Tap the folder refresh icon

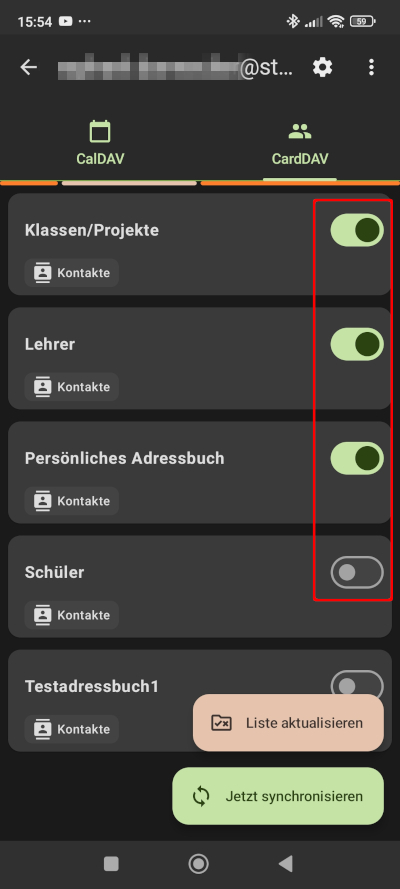[221, 723]
